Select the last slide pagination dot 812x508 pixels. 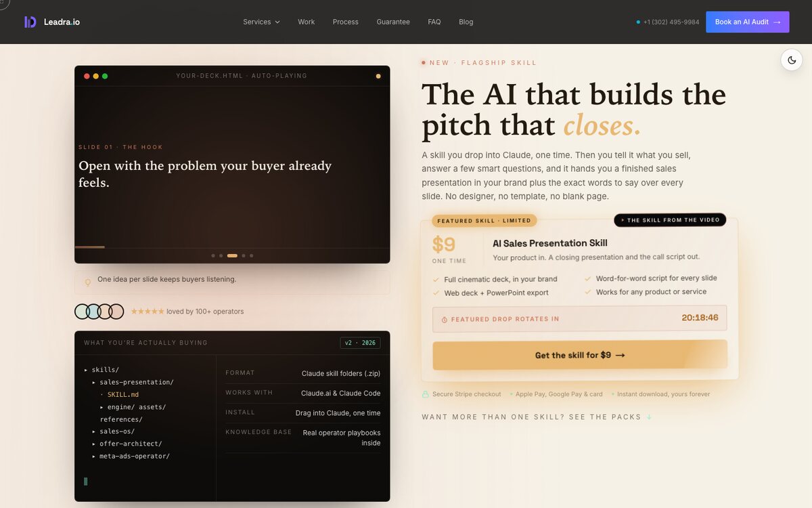click(x=251, y=256)
